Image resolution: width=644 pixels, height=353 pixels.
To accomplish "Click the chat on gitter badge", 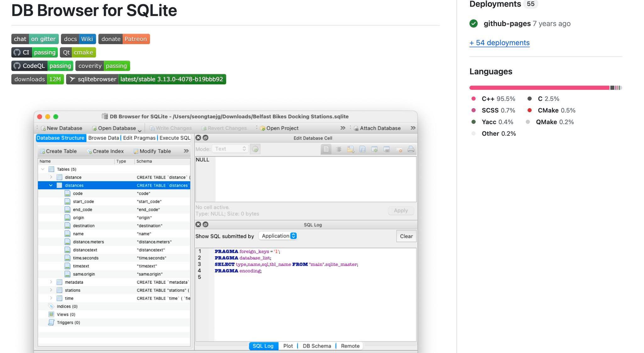I will point(35,39).
